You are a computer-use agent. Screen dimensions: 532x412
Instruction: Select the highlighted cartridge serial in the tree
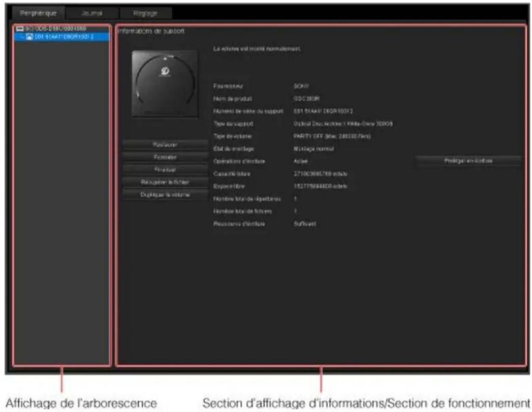[x=64, y=37]
